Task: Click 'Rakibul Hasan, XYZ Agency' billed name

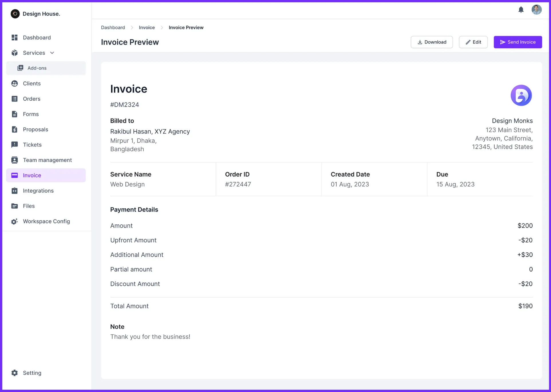Action: coord(150,132)
